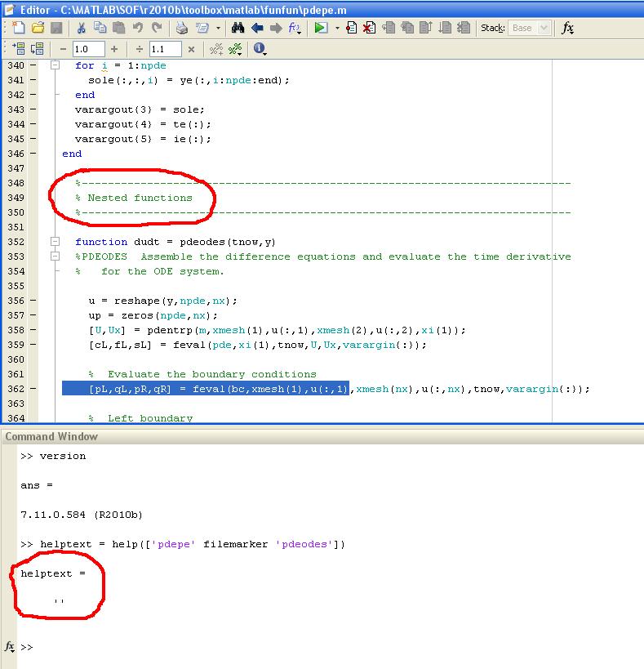Open the Run button dropdown arrow
The image size is (644, 669).
coord(336,29)
